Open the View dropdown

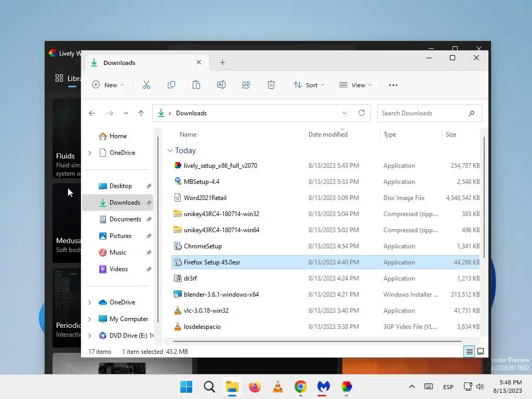coord(355,85)
